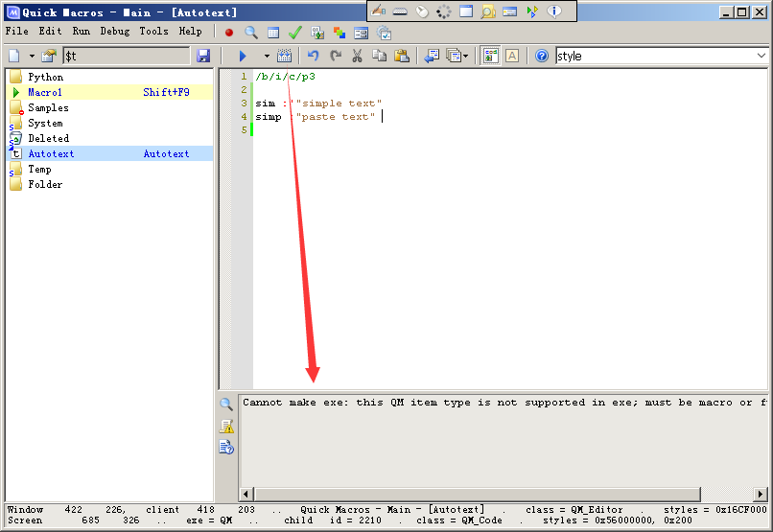Open the New item dropdown arrow
Screen dimensions: 773x532
[32, 57]
